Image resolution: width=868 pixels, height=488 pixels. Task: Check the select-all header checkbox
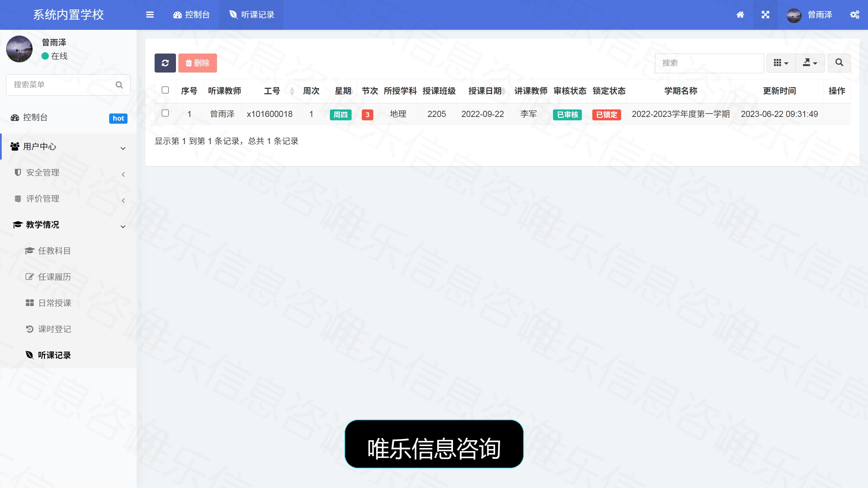click(x=165, y=90)
